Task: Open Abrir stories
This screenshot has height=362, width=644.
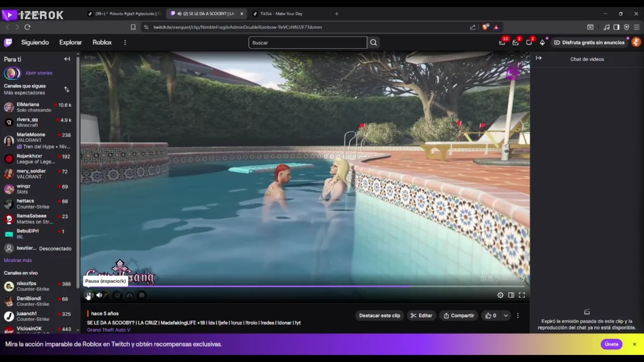Action: tap(39, 73)
